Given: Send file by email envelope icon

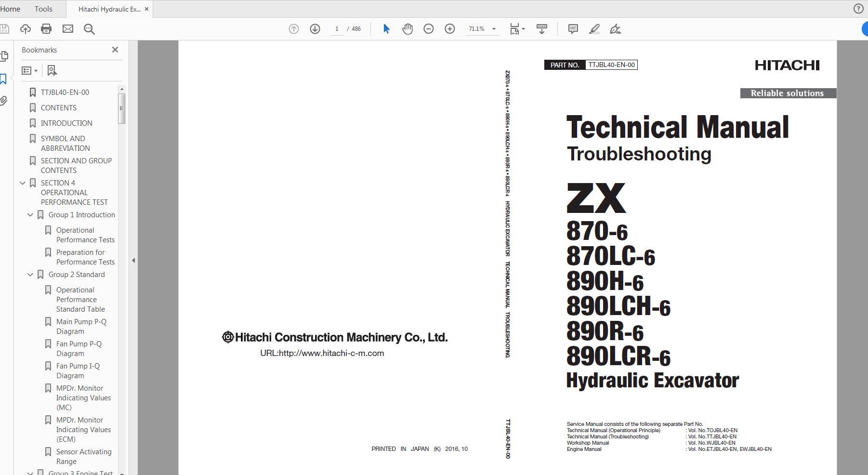Looking at the screenshot, I should coord(68,29).
